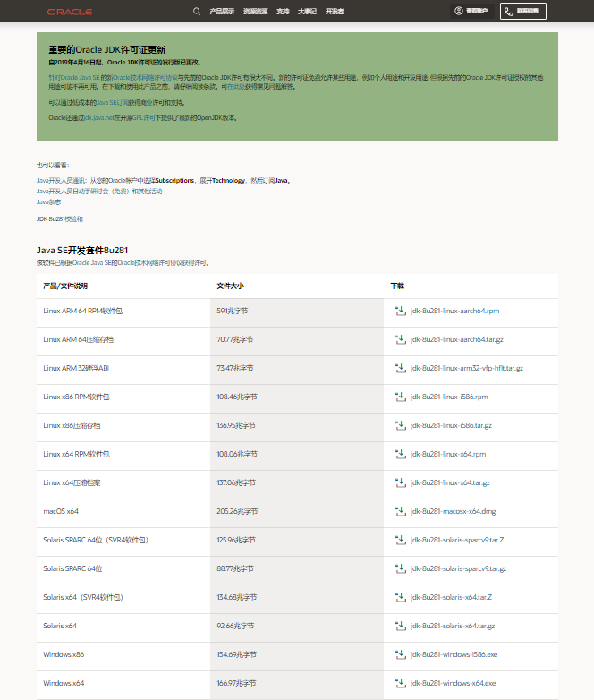The height and width of the screenshot is (700, 594).
Task: Click the 70.77兆字节 file size cell
Action: click(x=297, y=342)
